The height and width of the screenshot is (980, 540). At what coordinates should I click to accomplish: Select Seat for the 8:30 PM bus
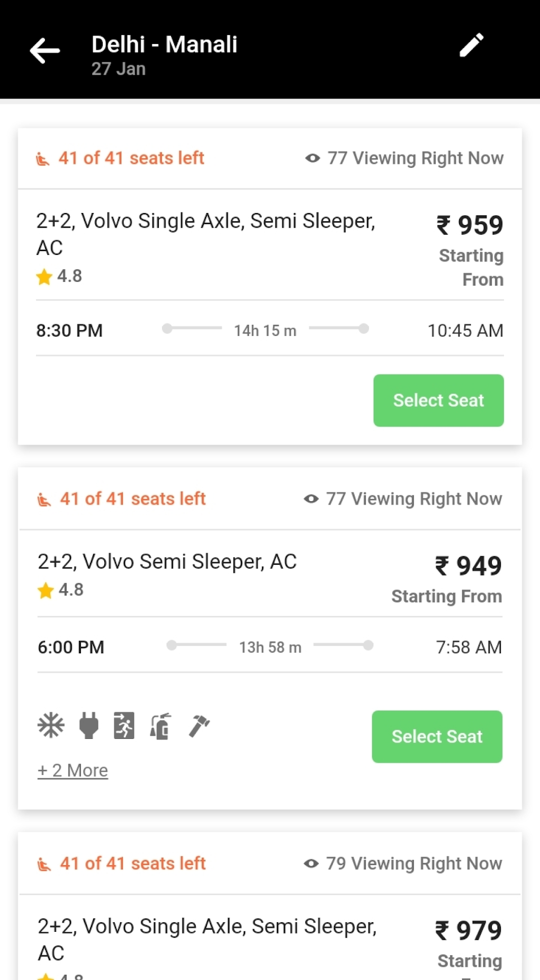438,400
